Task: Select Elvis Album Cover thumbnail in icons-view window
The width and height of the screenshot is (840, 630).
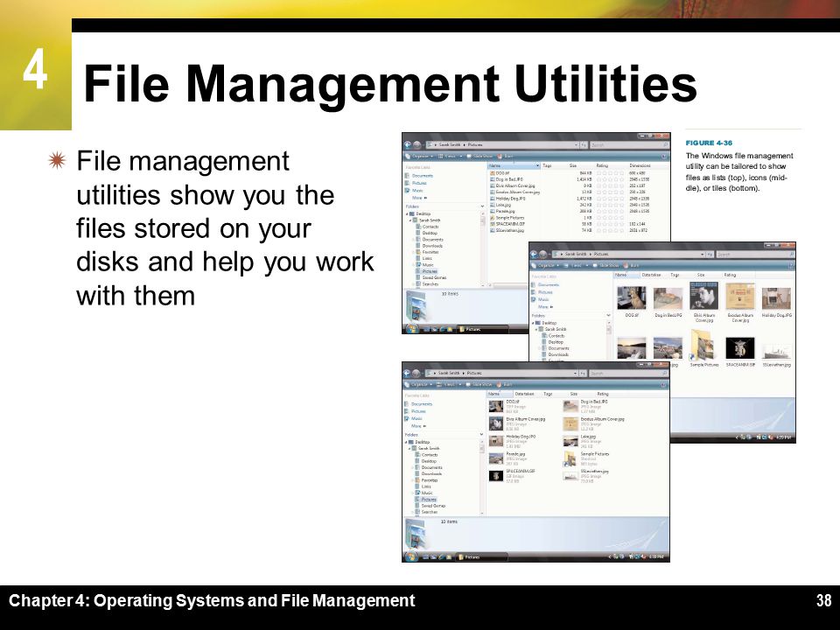Action: click(x=703, y=297)
